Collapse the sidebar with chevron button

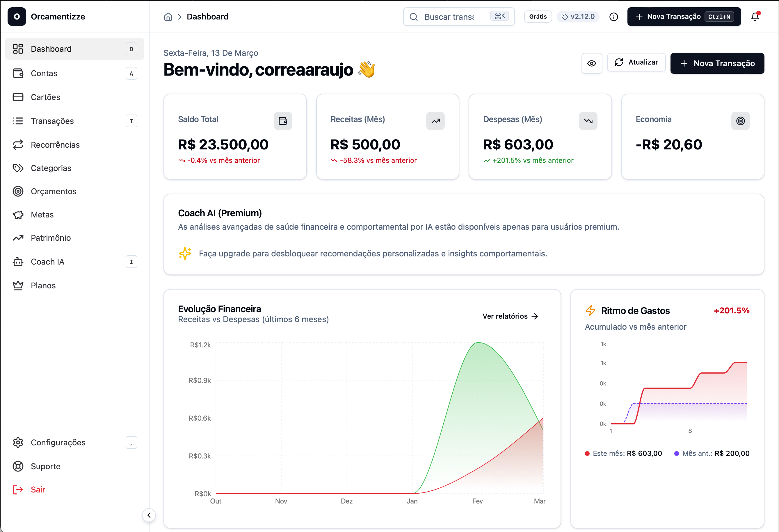(x=149, y=515)
